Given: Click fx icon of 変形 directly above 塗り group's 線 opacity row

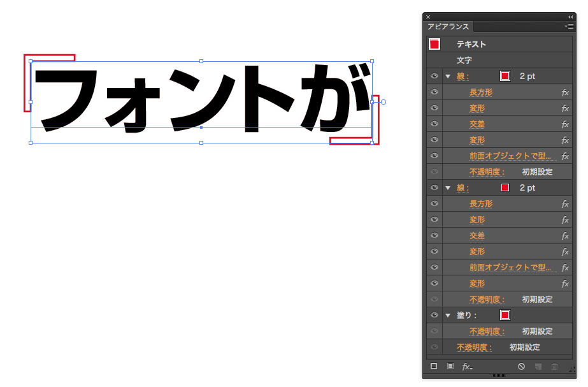Looking at the screenshot, I should (x=565, y=284).
